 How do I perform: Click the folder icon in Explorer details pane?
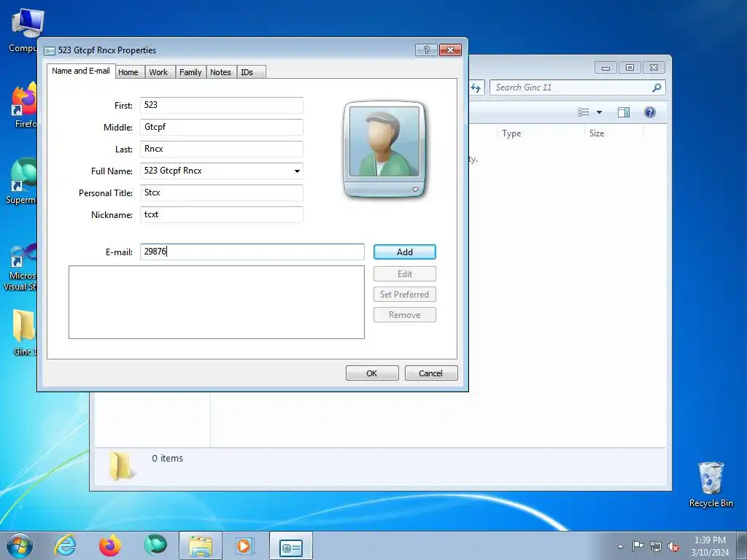click(x=120, y=466)
